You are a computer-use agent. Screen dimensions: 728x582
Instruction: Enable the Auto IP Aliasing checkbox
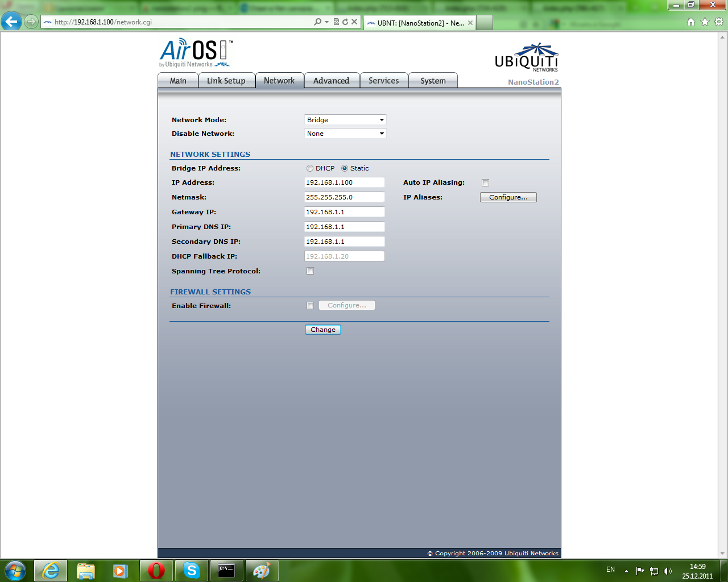click(x=485, y=182)
